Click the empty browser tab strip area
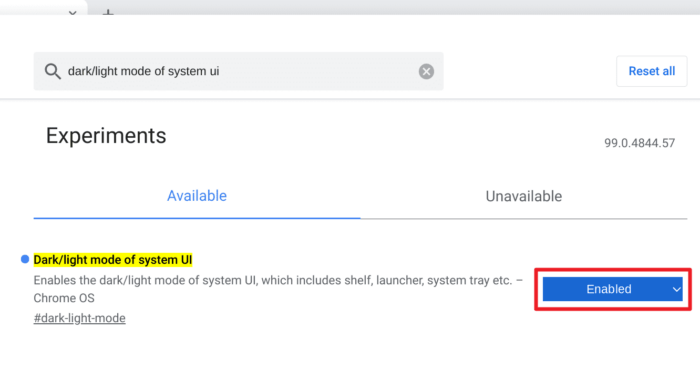 coord(402,7)
